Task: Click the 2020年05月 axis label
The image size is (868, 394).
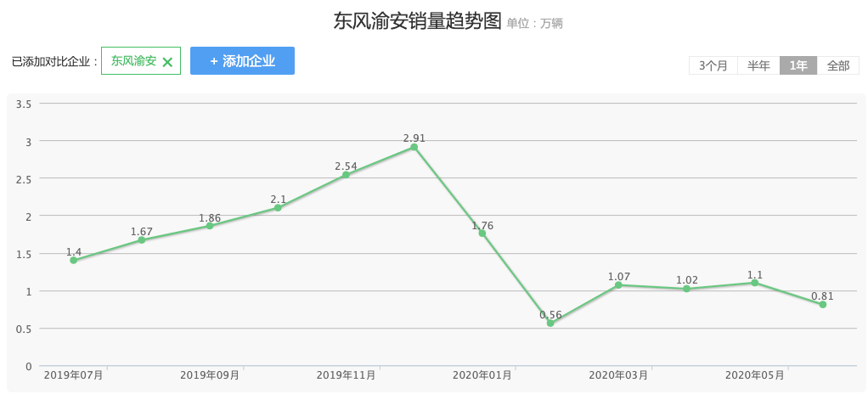Action: click(x=754, y=375)
